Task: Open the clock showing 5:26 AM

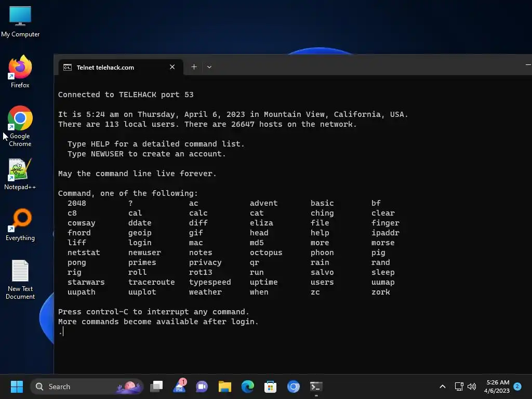Action: [497, 387]
